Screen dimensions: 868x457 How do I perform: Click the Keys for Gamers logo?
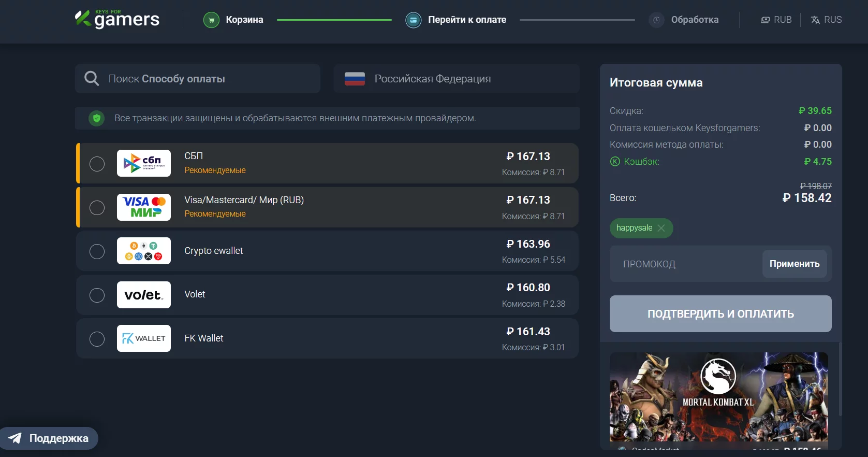pyautogui.click(x=117, y=19)
